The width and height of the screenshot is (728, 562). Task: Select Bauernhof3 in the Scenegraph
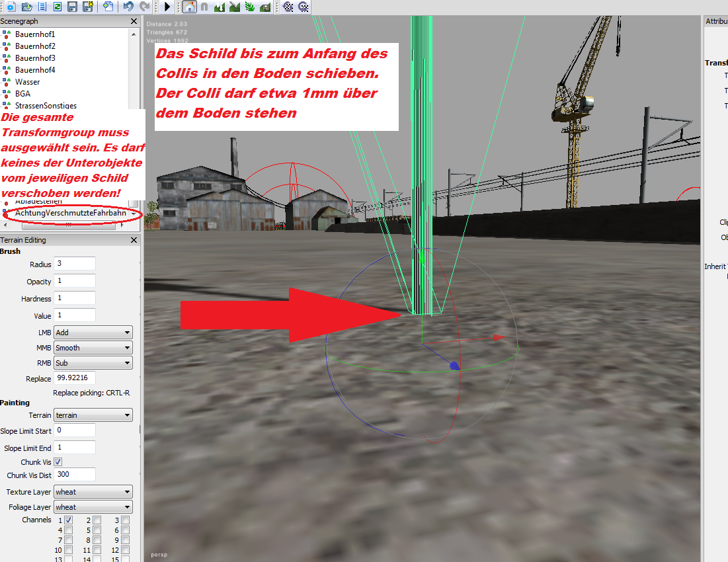pos(35,58)
